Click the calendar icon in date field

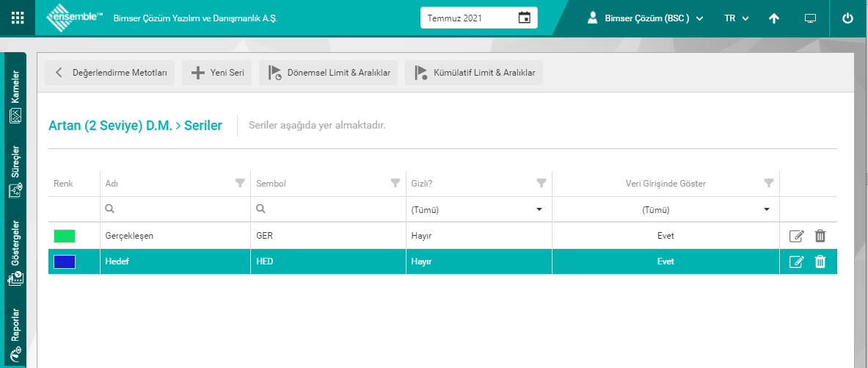tap(524, 18)
